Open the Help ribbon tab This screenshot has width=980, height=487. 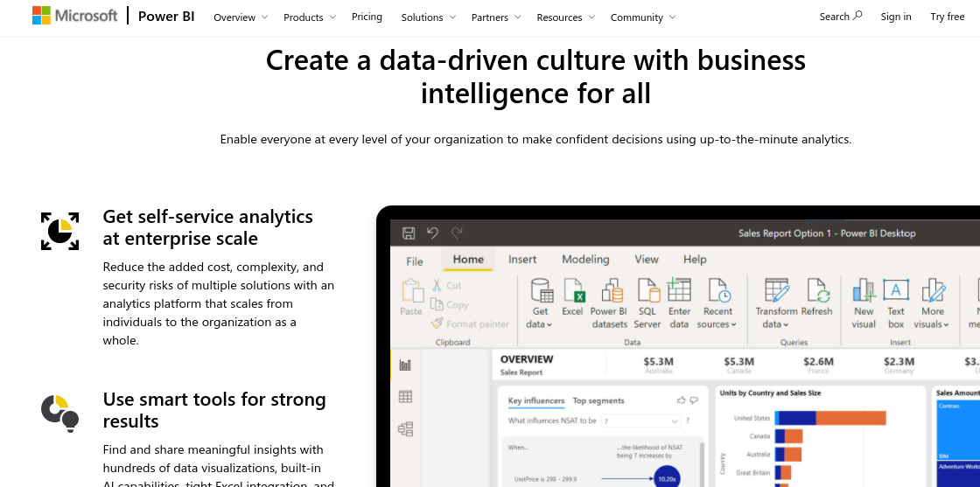click(695, 259)
